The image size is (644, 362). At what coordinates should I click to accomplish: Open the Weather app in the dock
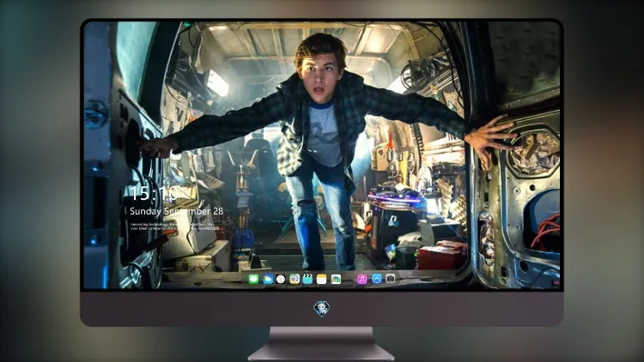tap(268, 280)
